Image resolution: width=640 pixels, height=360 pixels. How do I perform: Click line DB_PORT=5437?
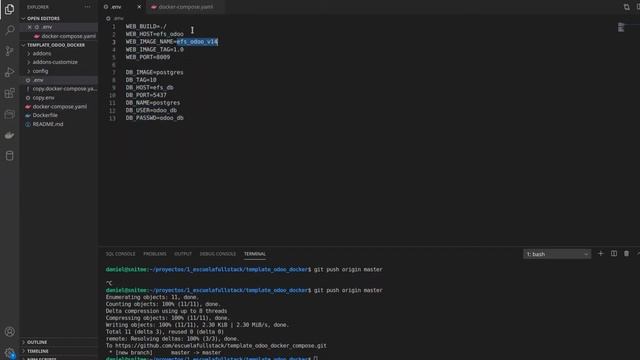(146, 95)
